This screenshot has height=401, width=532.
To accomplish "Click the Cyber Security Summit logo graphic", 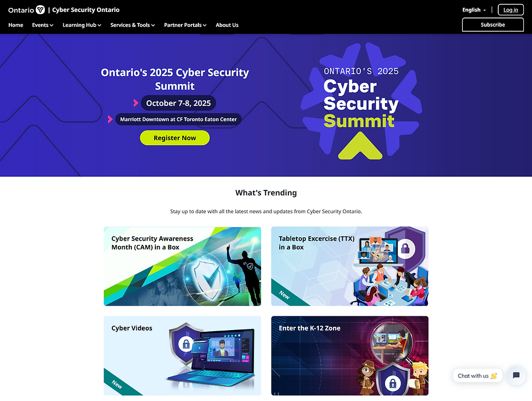I will tap(361, 103).
